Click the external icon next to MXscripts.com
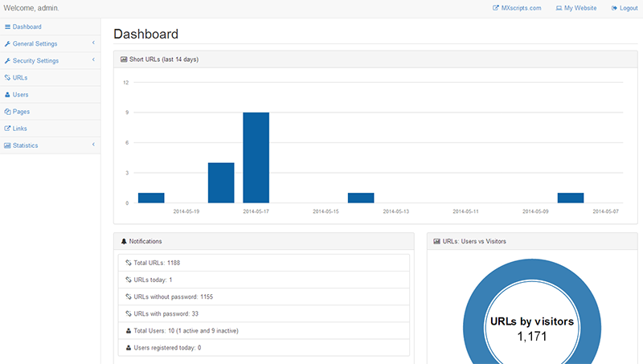 pos(496,8)
